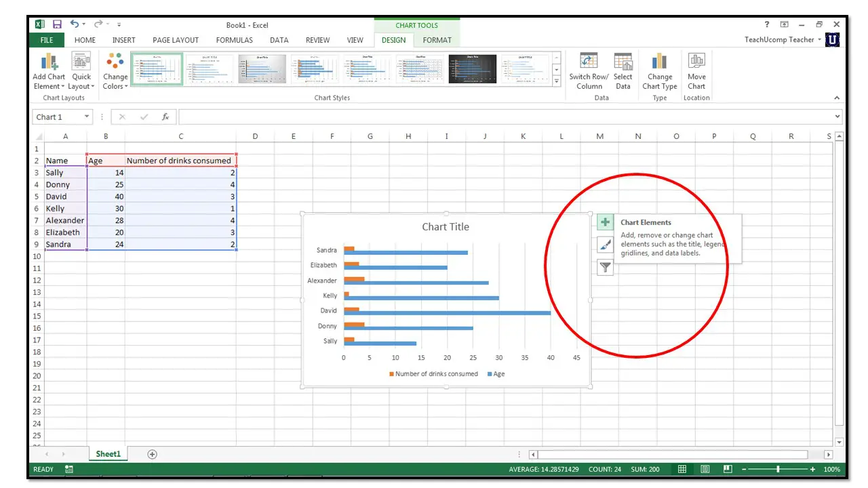Add a new sheet with plus button

pyautogui.click(x=152, y=454)
